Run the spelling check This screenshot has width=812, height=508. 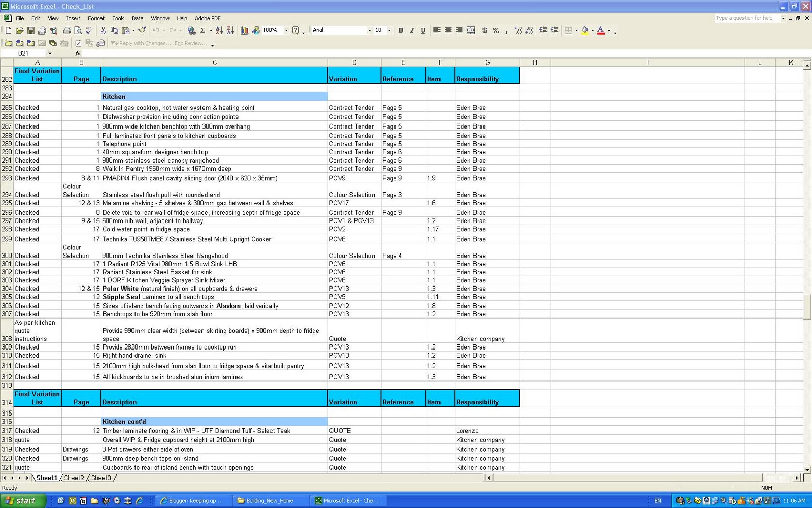[x=89, y=30]
